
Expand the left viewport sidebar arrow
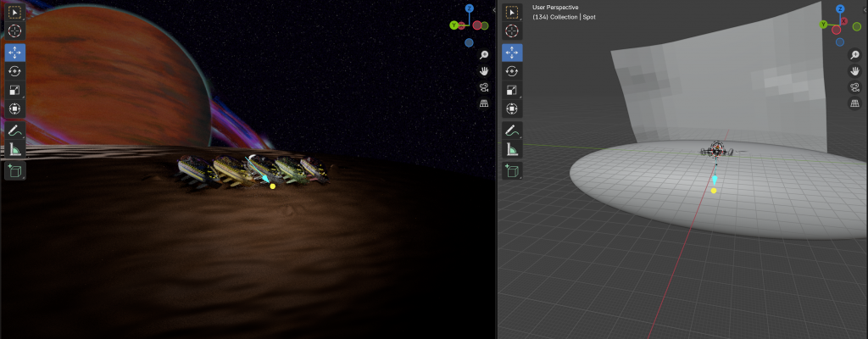coord(493,10)
